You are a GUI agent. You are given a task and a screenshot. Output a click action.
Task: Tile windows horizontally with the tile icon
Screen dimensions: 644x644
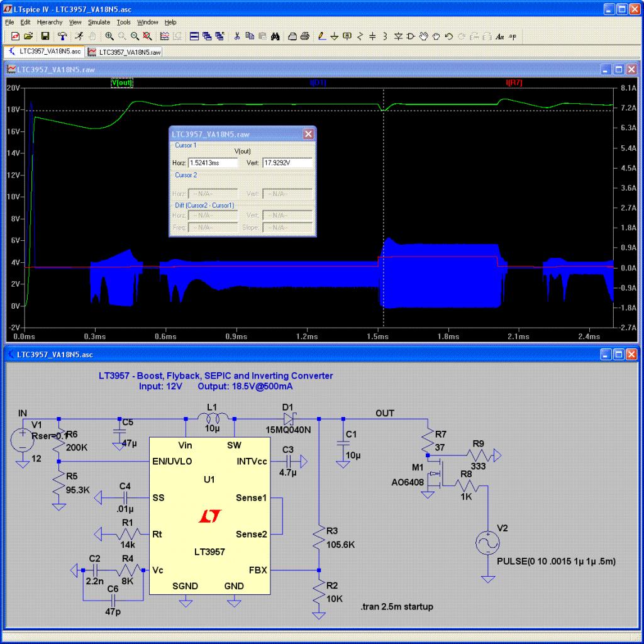194,36
